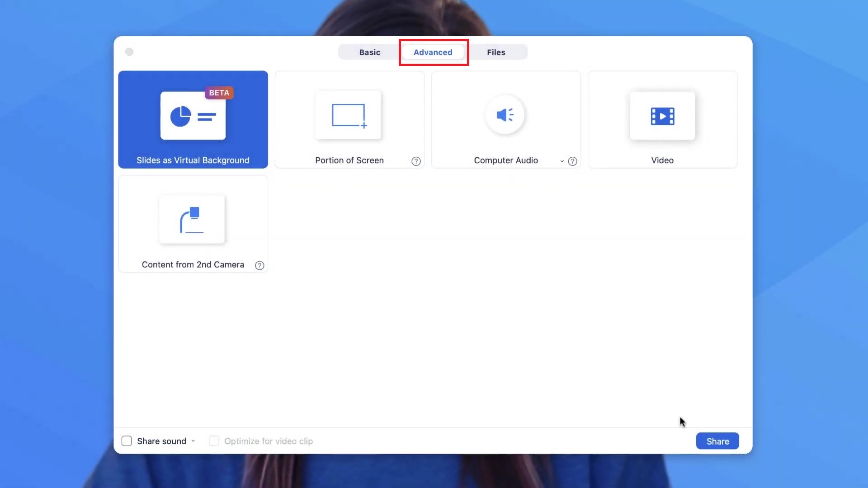Select the Advanced sharing tab

[434, 52]
